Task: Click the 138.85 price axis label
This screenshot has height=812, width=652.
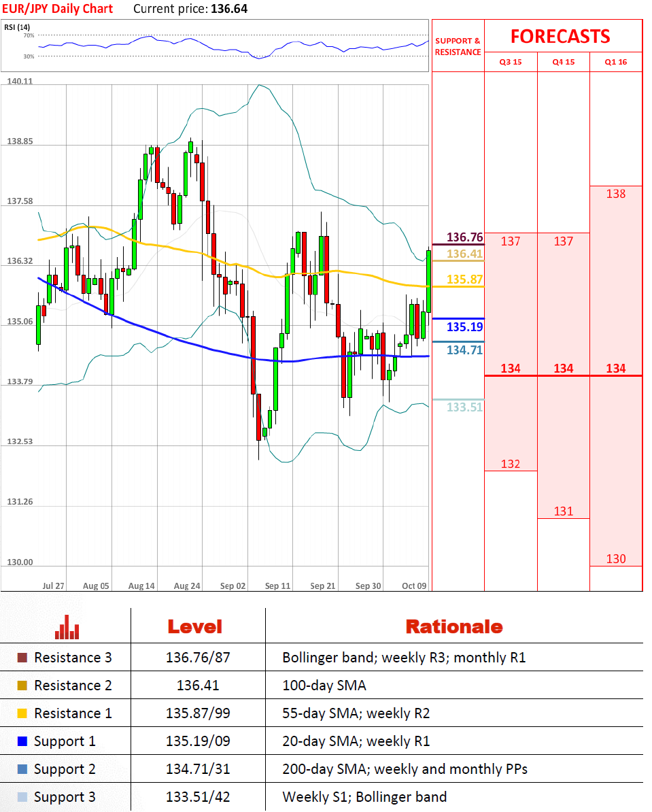Action: [x=20, y=141]
